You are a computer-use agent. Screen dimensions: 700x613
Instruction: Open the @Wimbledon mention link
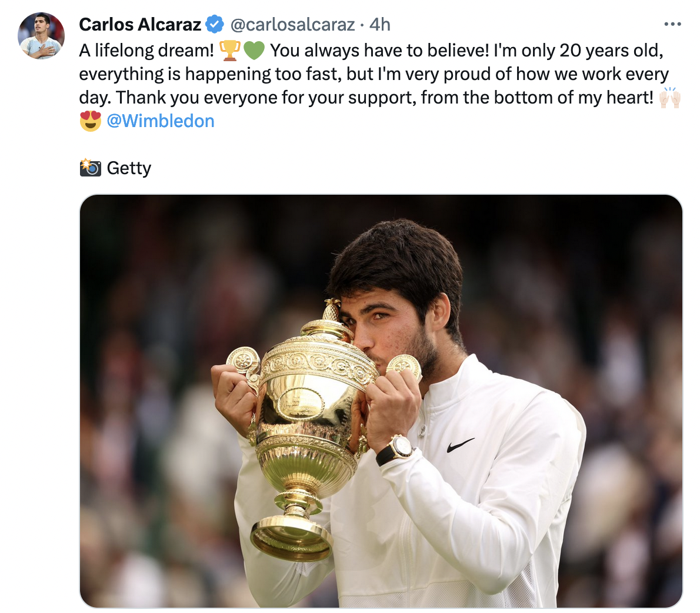tap(160, 121)
